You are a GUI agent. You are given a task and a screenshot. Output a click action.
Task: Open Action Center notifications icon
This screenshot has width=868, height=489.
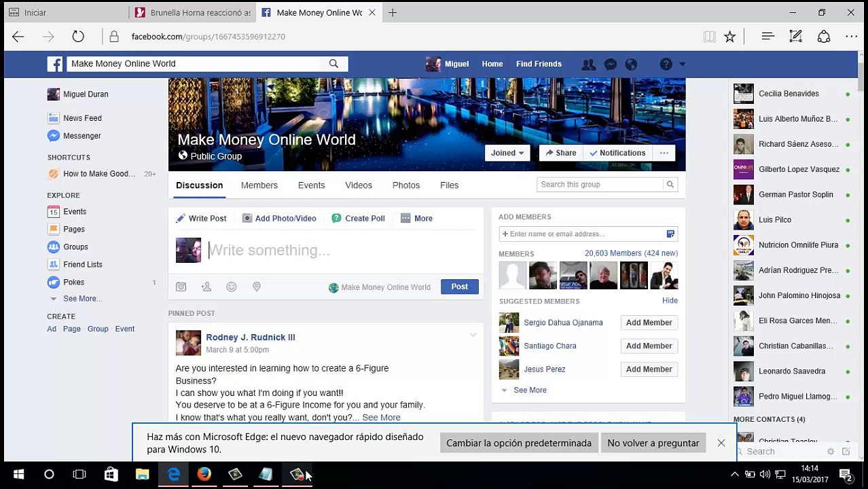coord(846,474)
